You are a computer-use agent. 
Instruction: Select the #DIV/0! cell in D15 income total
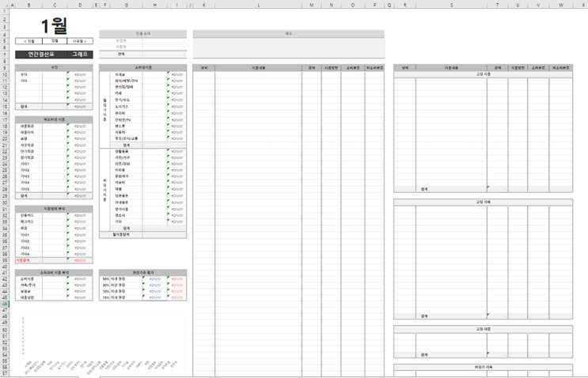[80, 107]
